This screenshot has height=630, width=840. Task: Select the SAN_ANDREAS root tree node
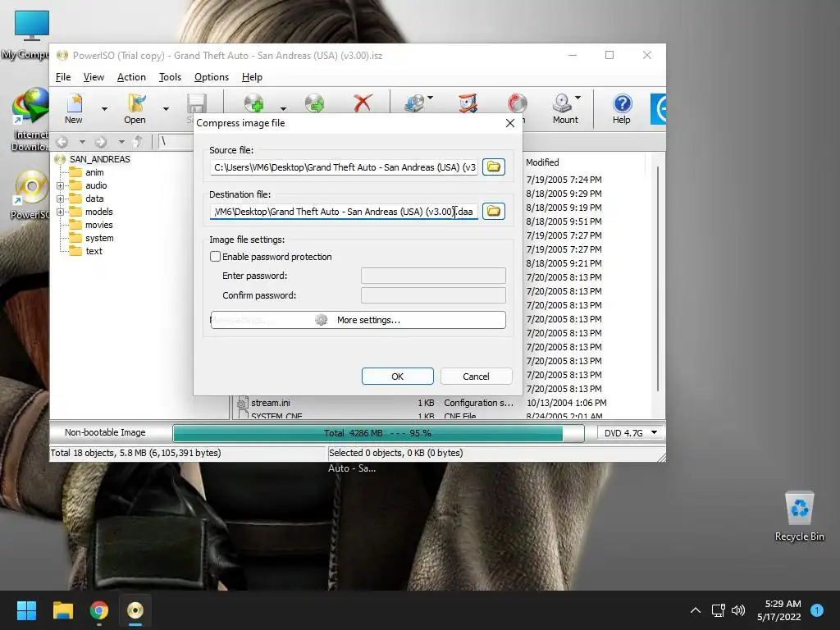point(99,159)
